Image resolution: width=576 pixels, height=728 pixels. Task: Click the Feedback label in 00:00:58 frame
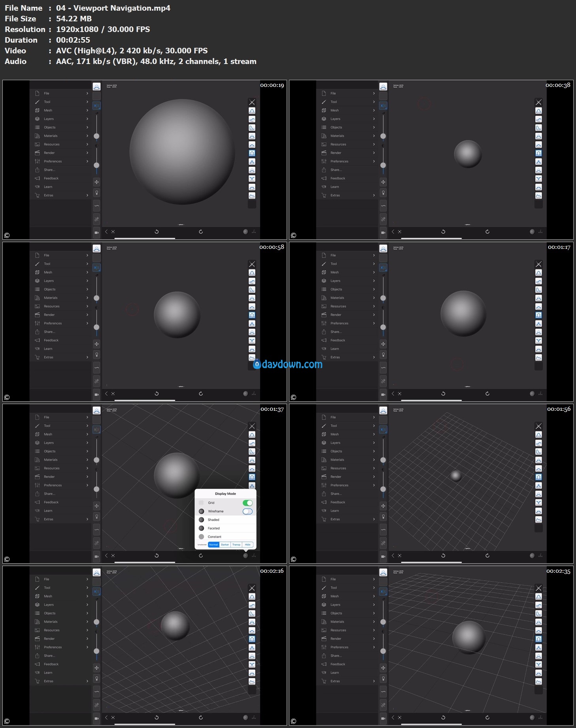pyautogui.click(x=51, y=340)
